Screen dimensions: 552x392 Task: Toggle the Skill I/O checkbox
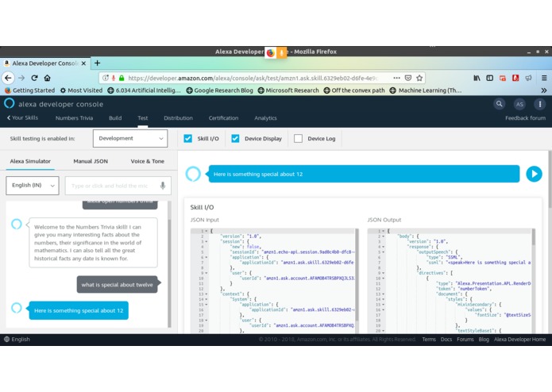(188, 139)
